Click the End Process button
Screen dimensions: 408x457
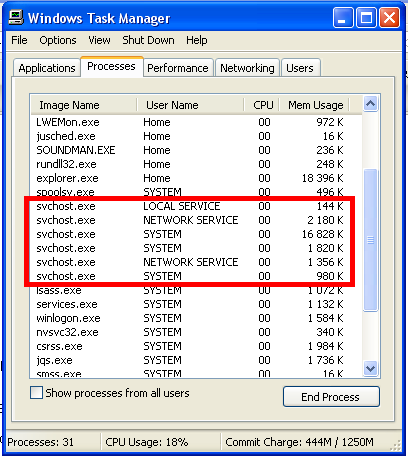pyautogui.click(x=331, y=397)
